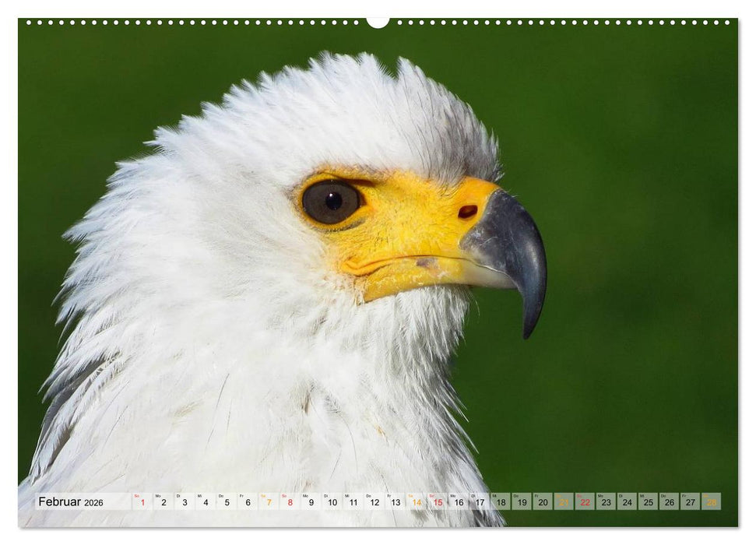Open the Mo weekday column header
Screen dimensions: 756x545
(156, 496)
